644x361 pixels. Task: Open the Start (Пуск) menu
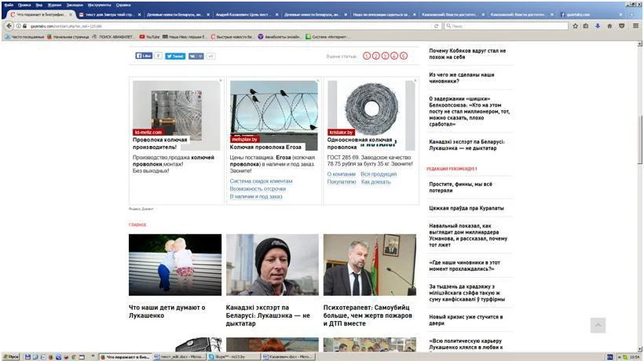(x=11, y=357)
